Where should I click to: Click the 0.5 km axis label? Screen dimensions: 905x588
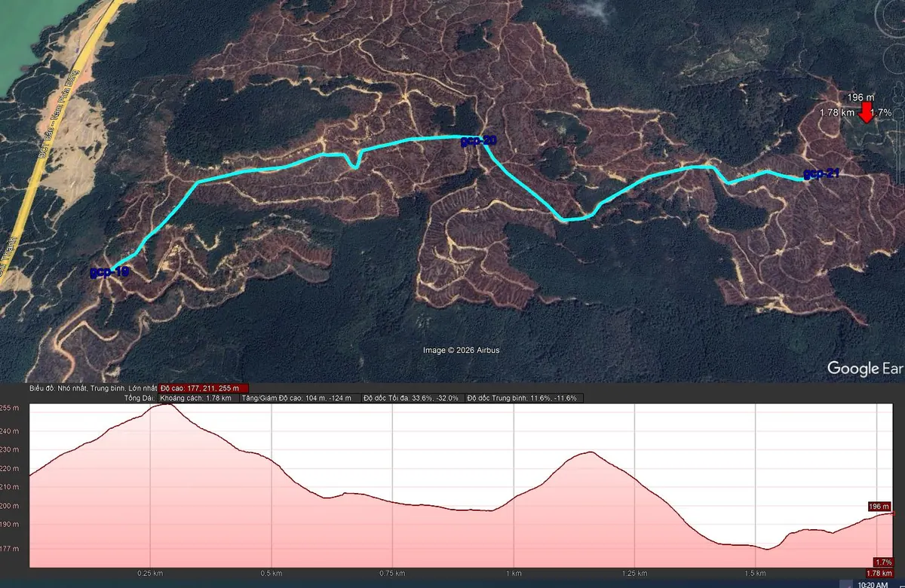[x=271, y=574]
